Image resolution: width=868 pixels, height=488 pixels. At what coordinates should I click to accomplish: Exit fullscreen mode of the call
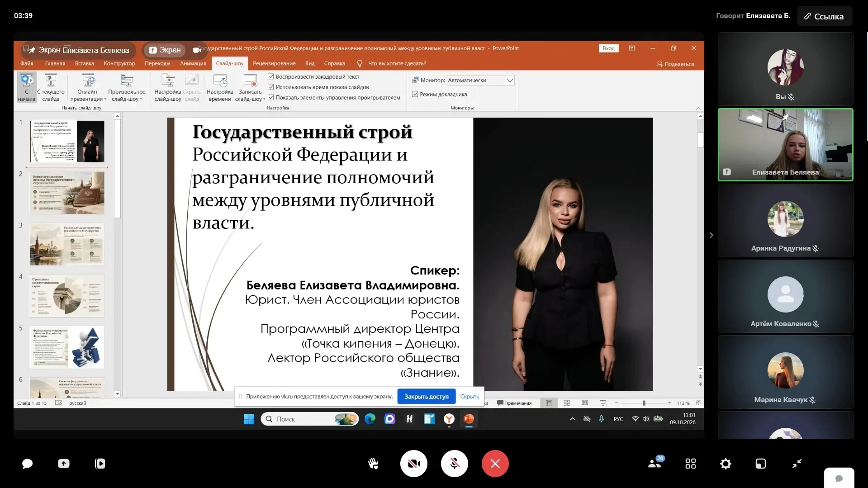coord(797,463)
